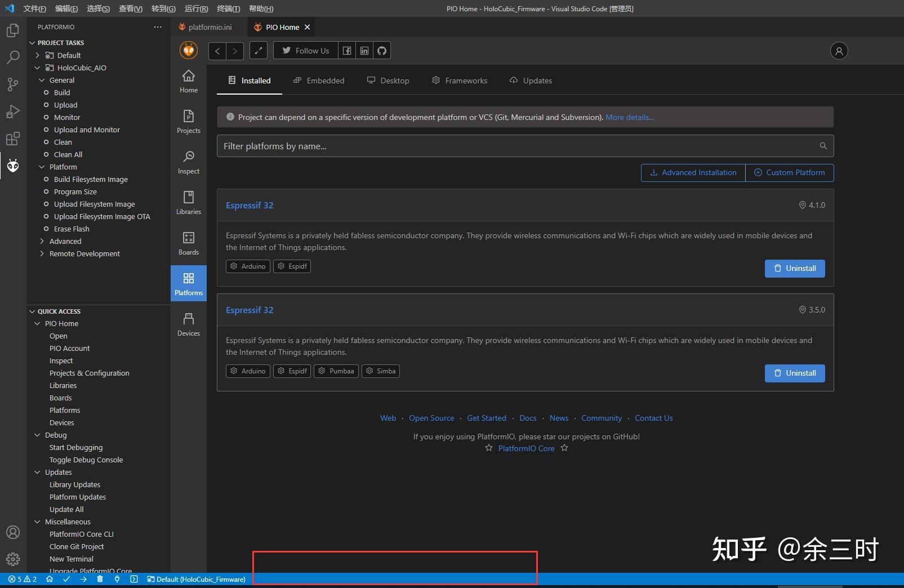This screenshot has width=904, height=588.
Task: Open the PlatformIO ant icon in activity bar
Action: pyautogui.click(x=12, y=166)
